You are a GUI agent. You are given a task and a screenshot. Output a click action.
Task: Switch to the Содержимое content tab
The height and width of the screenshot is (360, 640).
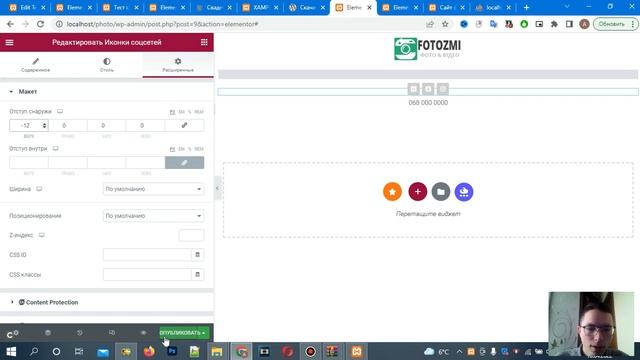point(36,65)
